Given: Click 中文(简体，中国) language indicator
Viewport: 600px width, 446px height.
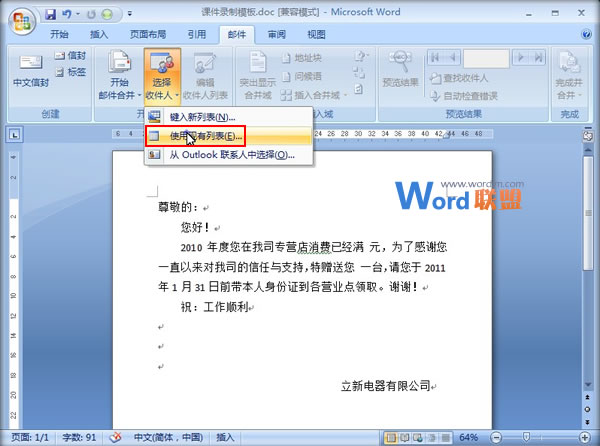Looking at the screenshot, I should tap(168, 438).
